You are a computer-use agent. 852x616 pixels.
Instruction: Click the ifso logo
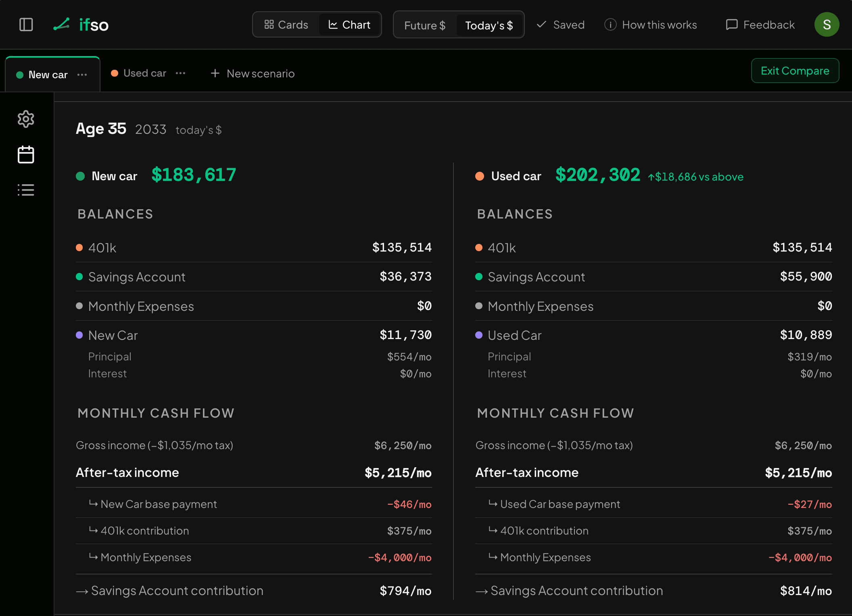81,25
